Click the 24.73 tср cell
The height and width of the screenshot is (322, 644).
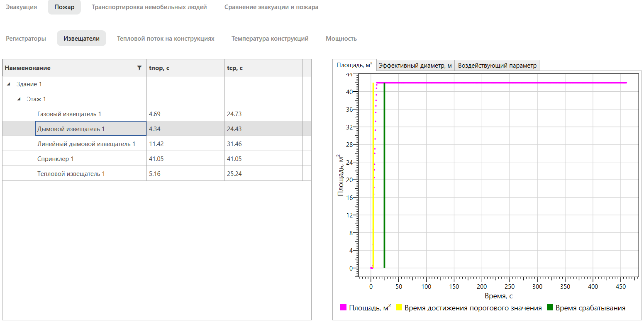coord(263,114)
